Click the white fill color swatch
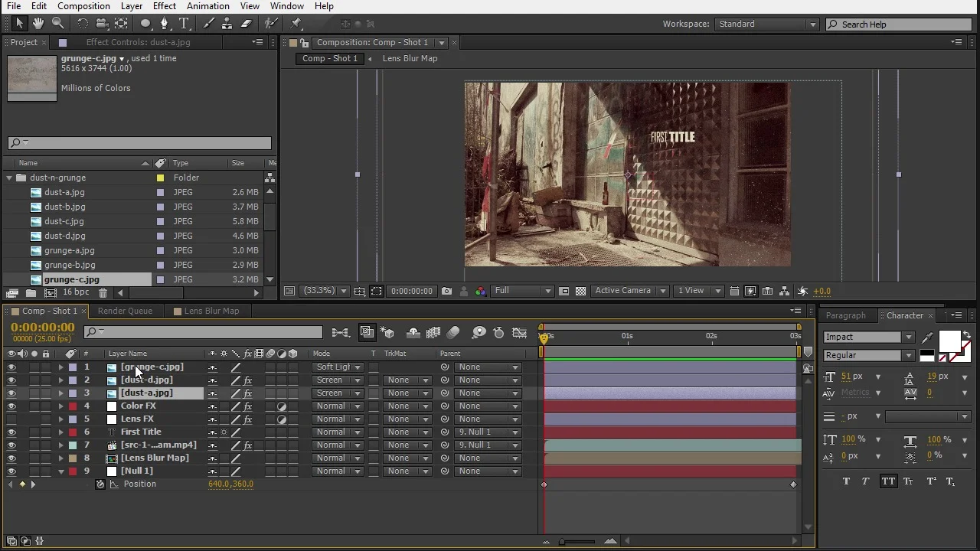This screenshot has width=980, height=551. click(x=949, y=341)
